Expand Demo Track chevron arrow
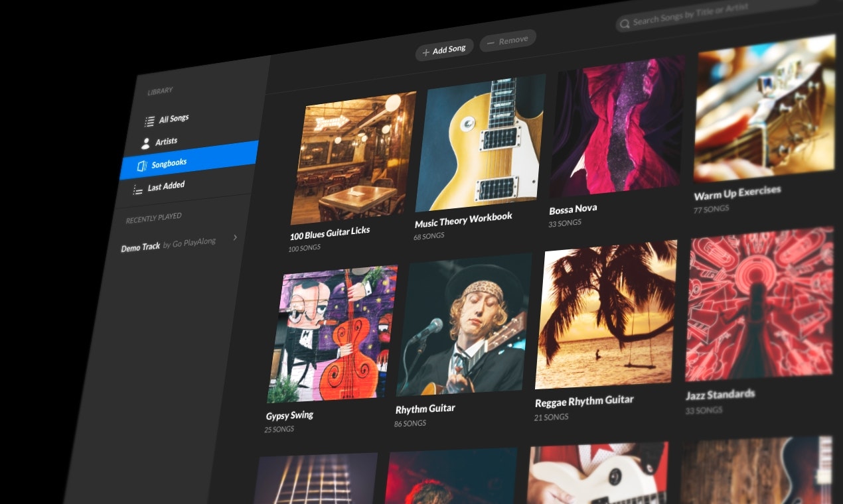This screenshot has width=843, height=504. (x=235, y=237)
